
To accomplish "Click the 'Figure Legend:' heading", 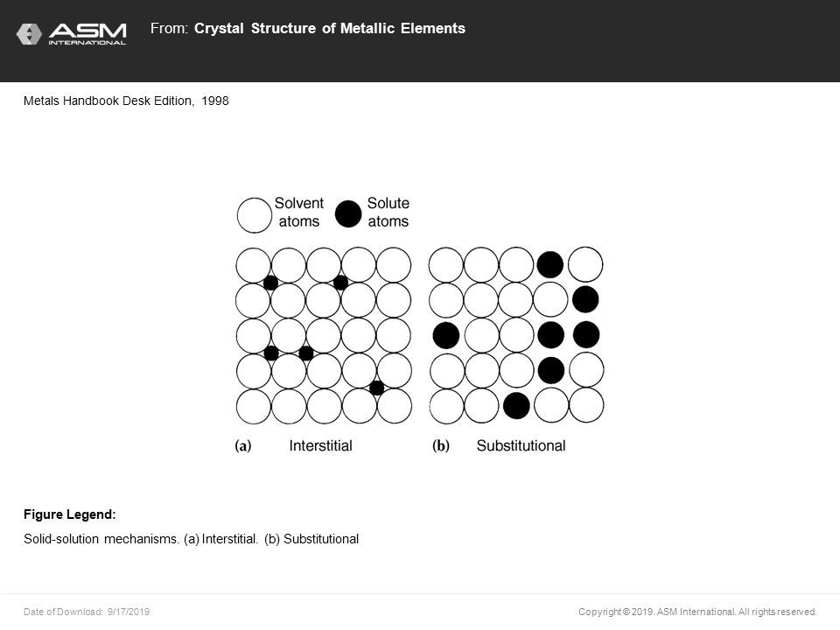I will 70,514.
